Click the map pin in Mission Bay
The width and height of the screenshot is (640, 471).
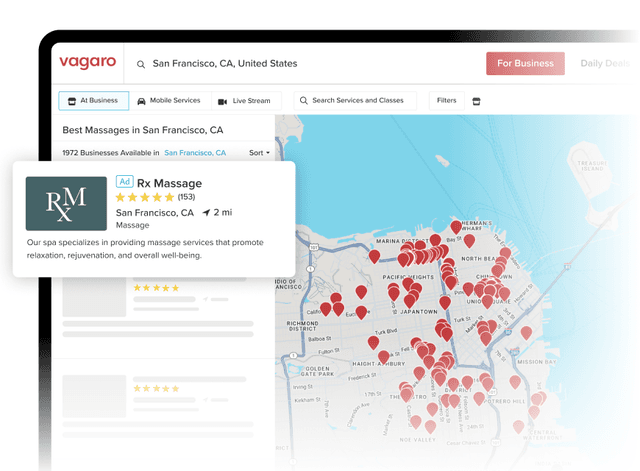point(527,333)
